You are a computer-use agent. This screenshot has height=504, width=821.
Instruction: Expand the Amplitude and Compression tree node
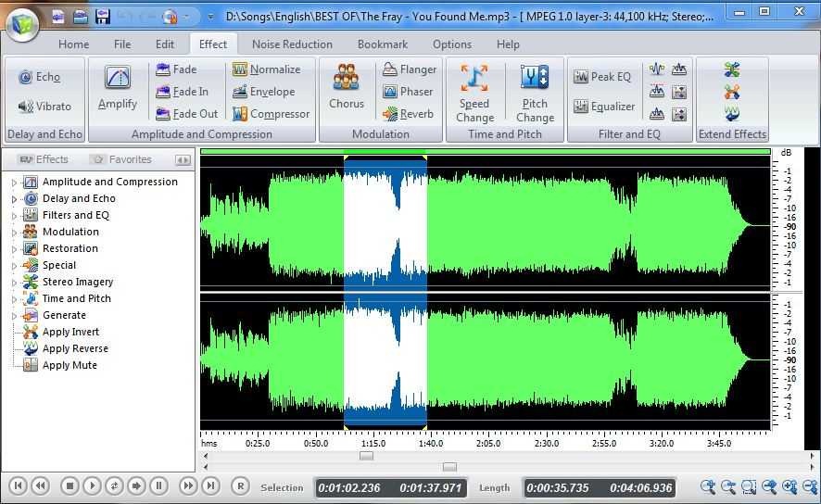(14, 183)
